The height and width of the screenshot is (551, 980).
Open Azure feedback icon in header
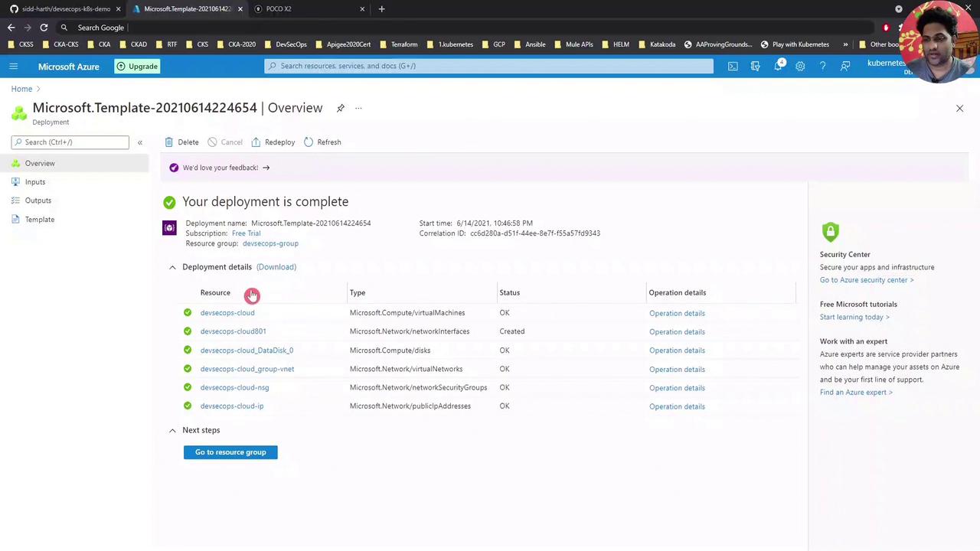[845, 67]
